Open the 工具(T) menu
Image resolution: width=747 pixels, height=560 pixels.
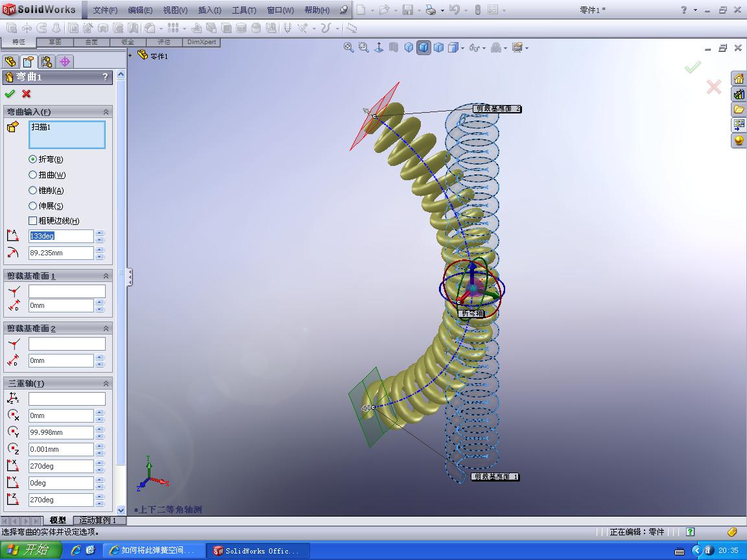(x=244, y=10)
